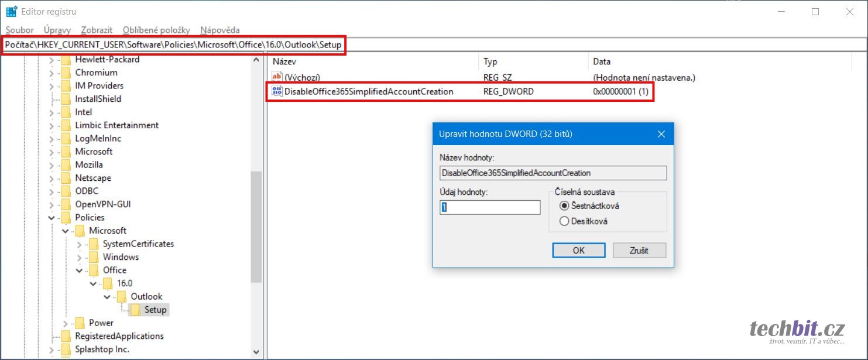
Task: Open the Oblíbené položky menu
Action: [156, 30]
